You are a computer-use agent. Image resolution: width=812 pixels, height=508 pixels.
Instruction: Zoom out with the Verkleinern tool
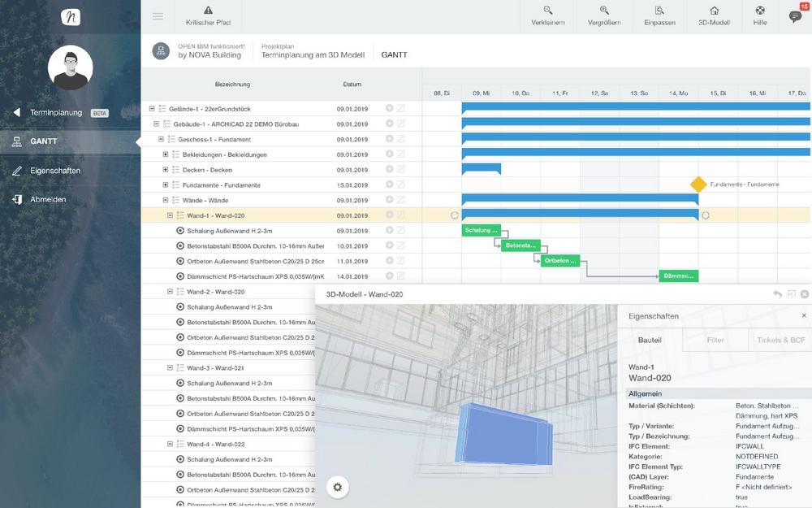[x=548, y=11]
